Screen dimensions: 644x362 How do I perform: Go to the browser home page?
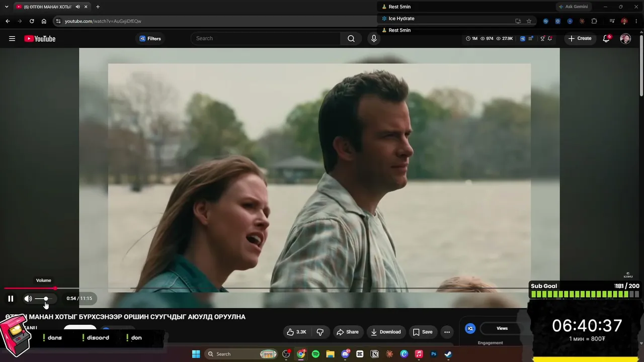(x=44, y=21)
